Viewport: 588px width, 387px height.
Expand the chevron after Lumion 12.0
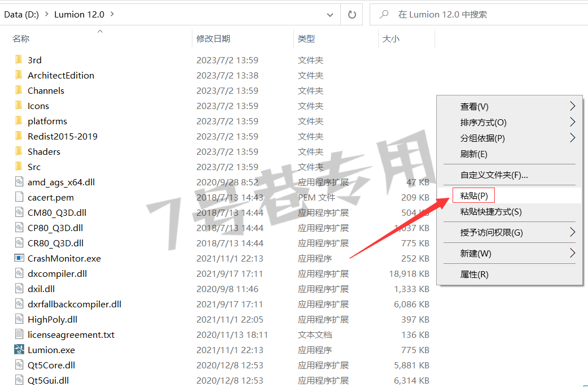[112, 14]
